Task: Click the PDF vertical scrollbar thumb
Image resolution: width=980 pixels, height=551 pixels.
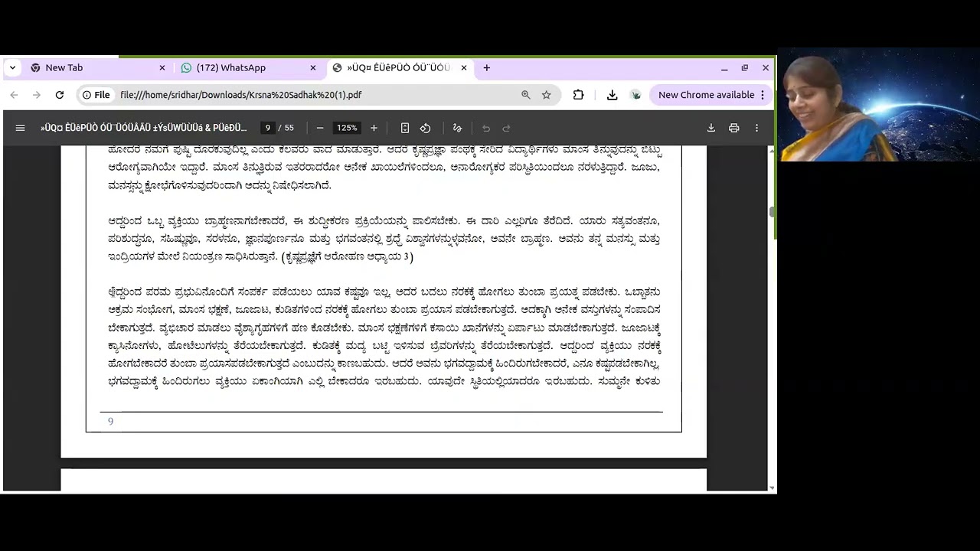Action: pyautogui.click(x=772, y=211)
